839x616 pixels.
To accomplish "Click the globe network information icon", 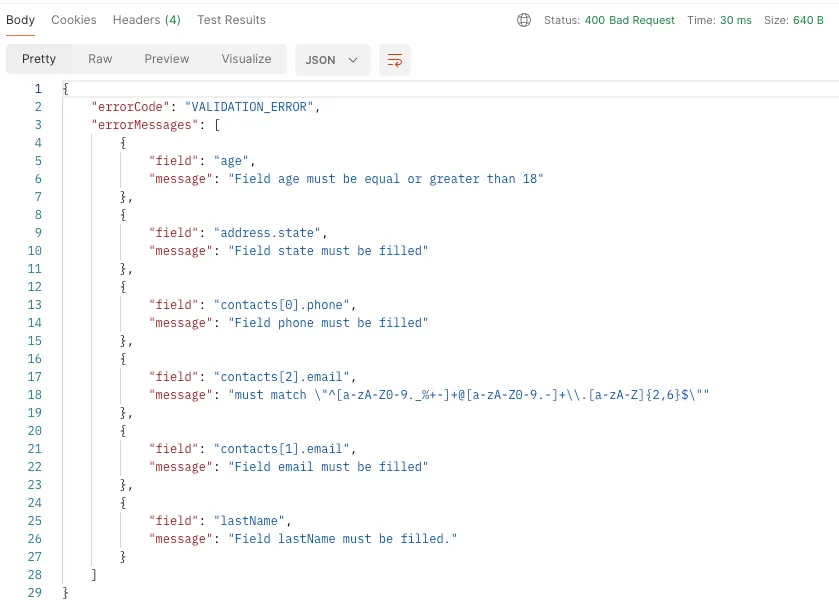I will coord(525,19).
